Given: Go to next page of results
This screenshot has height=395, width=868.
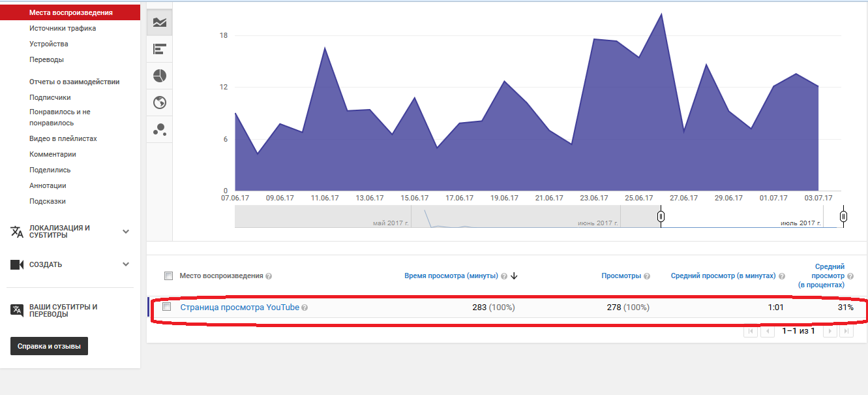Looking at the screenshot, I should click(830, 331).
